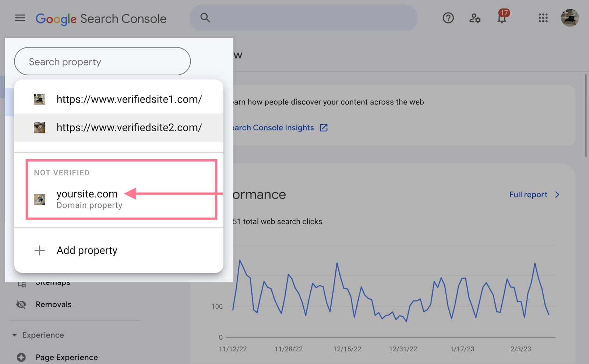
Task: Open Removals in the sidebar
Action: [x=54, y=304]
